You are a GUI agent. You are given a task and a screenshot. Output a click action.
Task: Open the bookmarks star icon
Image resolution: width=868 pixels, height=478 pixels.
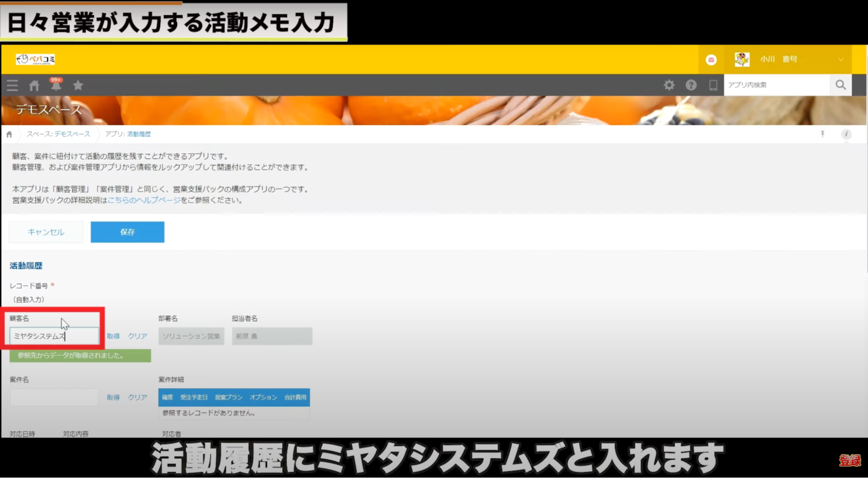[x=78, y=85]
